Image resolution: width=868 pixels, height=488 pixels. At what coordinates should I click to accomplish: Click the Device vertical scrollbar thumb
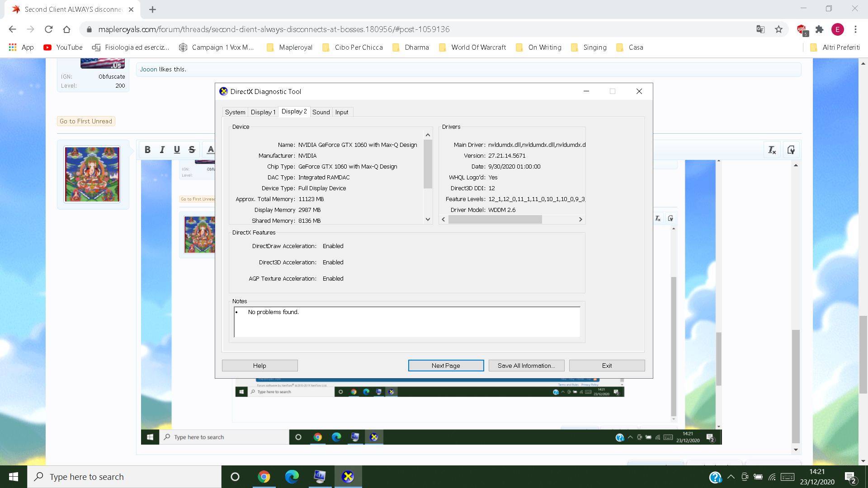428,164
